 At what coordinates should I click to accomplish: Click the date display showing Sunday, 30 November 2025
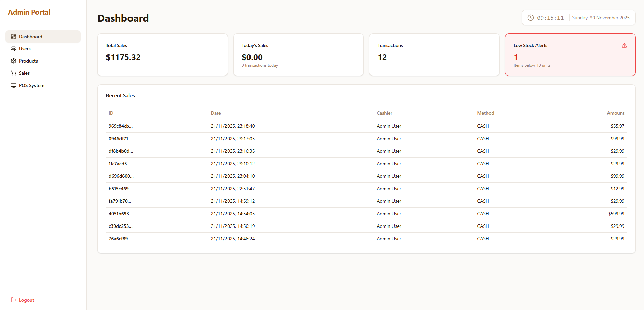(x=601, y=17)
